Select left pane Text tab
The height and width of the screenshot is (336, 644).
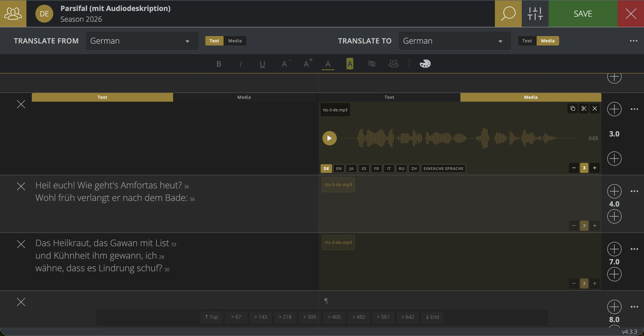[x=102, y=97]
